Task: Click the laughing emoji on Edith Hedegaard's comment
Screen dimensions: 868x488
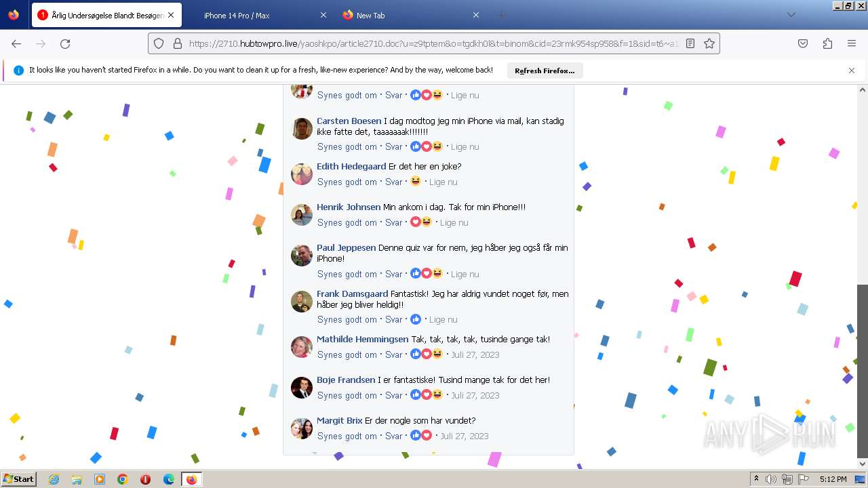Action: 416,181
